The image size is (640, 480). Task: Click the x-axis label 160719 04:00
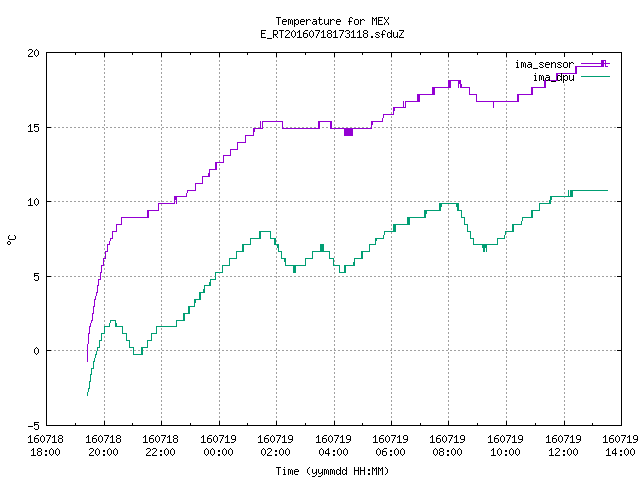pos(333,445)
